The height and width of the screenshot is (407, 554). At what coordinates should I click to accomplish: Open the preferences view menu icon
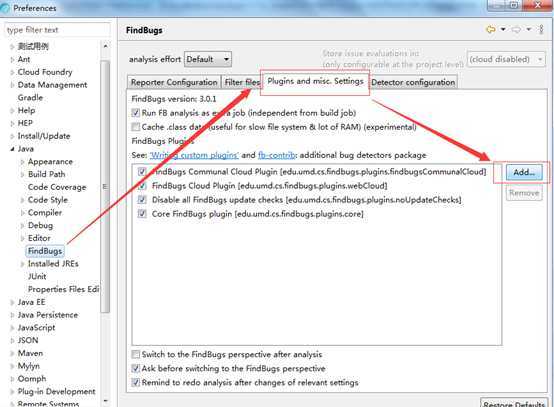541,30
